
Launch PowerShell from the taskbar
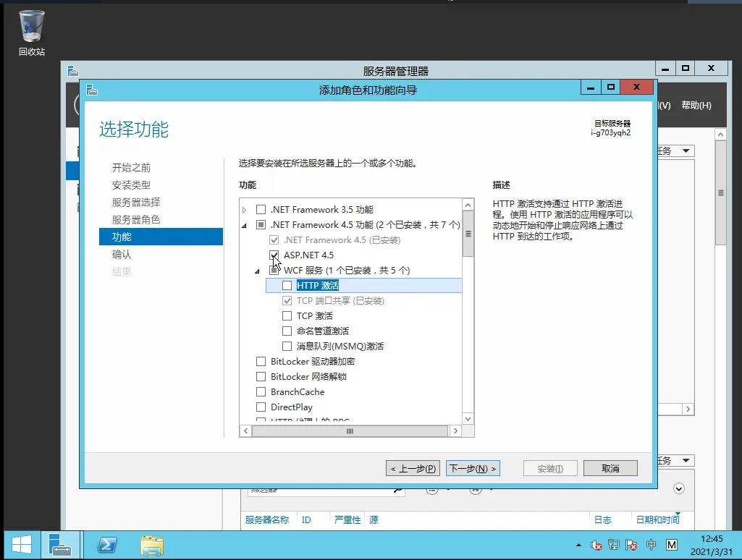point(108,544)
